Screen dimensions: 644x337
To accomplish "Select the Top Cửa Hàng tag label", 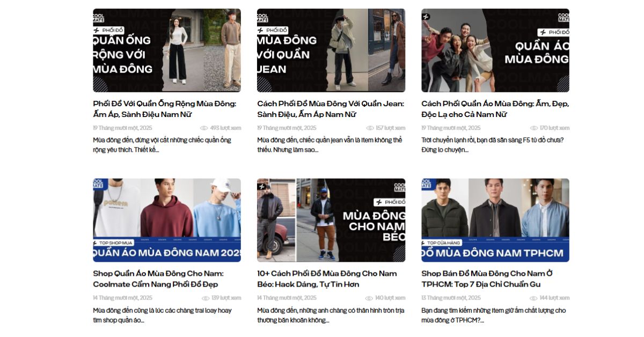I will (441, 243).
